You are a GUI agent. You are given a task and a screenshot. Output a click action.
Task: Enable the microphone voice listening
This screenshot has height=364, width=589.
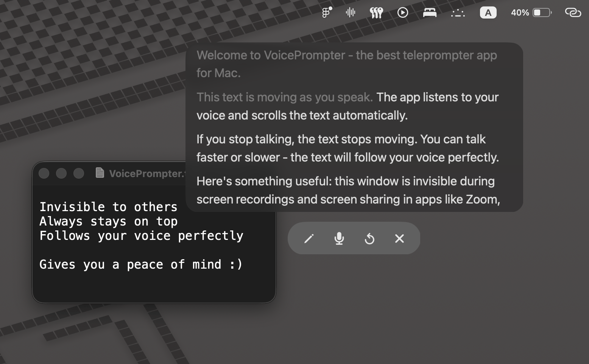(x=339, y=238)
